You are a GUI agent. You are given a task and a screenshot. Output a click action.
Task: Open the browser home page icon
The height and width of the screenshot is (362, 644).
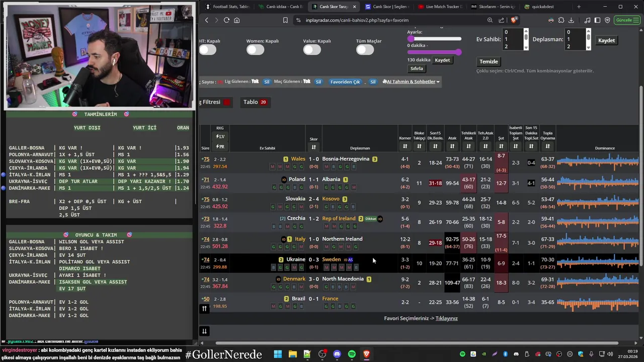pyautogui.click(x=236, y=20)
